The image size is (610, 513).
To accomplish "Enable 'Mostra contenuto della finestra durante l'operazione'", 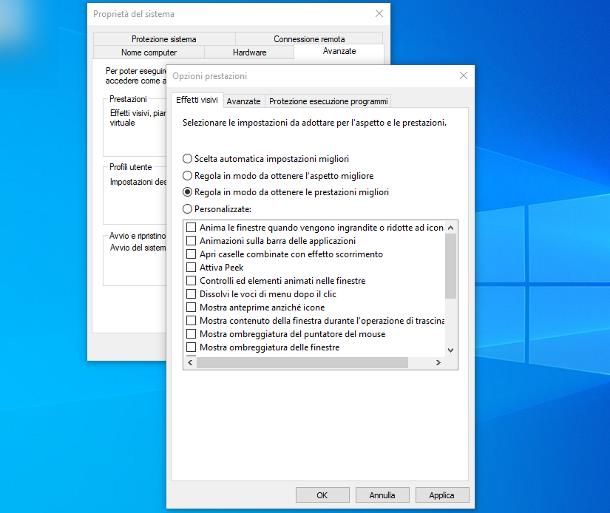I will pyautogui.click(x=191, y=320).
